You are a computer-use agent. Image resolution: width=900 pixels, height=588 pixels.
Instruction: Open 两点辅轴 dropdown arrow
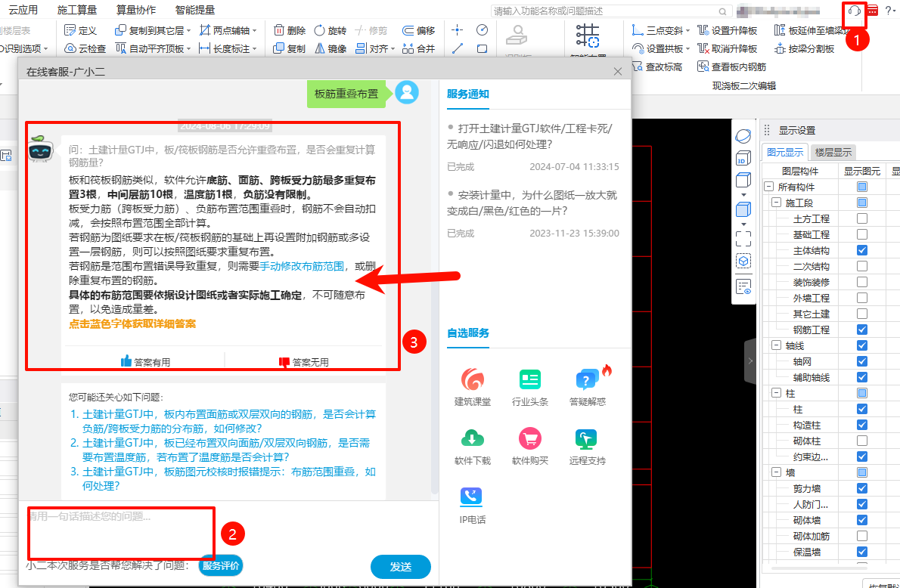(x=254, y=31)
